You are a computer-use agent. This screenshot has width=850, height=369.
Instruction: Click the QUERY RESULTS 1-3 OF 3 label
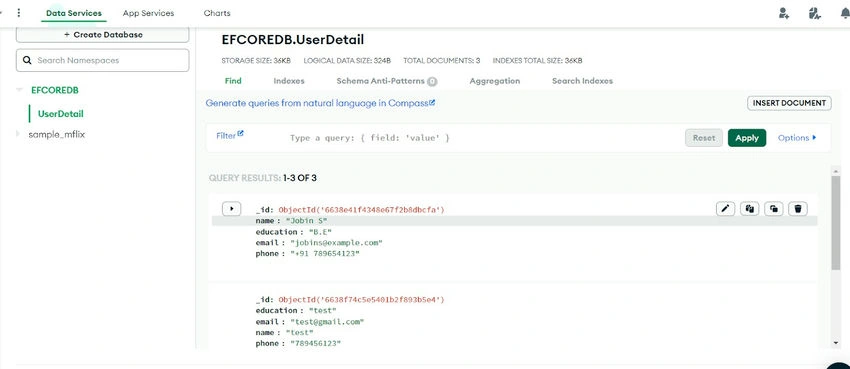[x=262, y=178]
